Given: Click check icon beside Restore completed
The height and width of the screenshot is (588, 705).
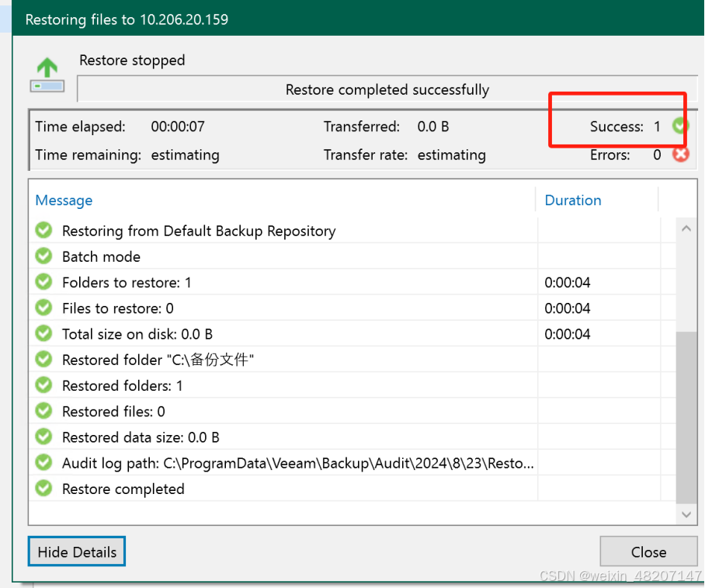Looking at the screenshot, I should [x=43, y=488].
